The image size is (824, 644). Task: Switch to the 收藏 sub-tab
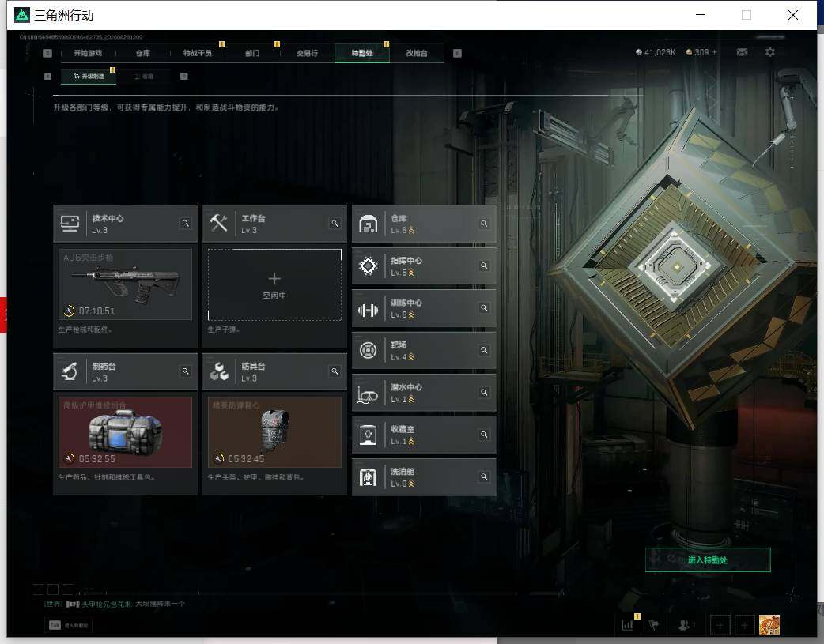point(143,76)
